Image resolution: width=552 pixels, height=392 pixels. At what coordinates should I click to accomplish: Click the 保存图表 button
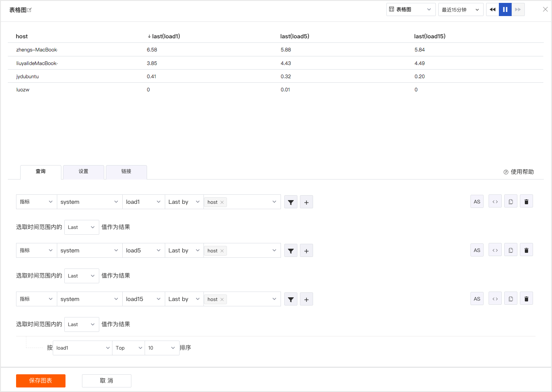pos(41,381)
